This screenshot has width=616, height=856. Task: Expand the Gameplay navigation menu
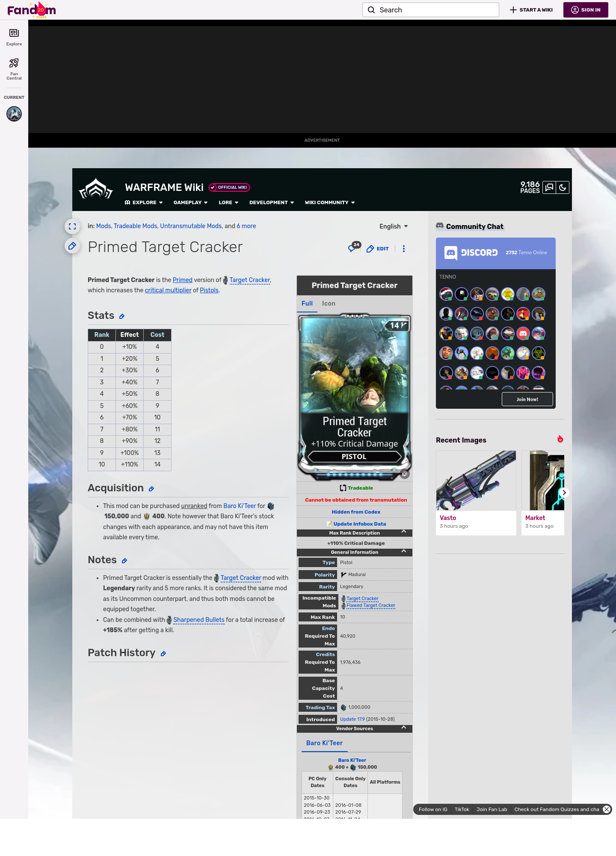click(x=190, y=202)
